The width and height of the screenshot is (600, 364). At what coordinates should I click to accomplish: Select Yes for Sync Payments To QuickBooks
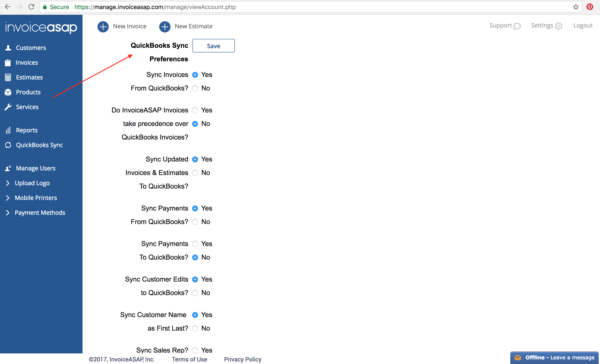click(x=195, y=244)
